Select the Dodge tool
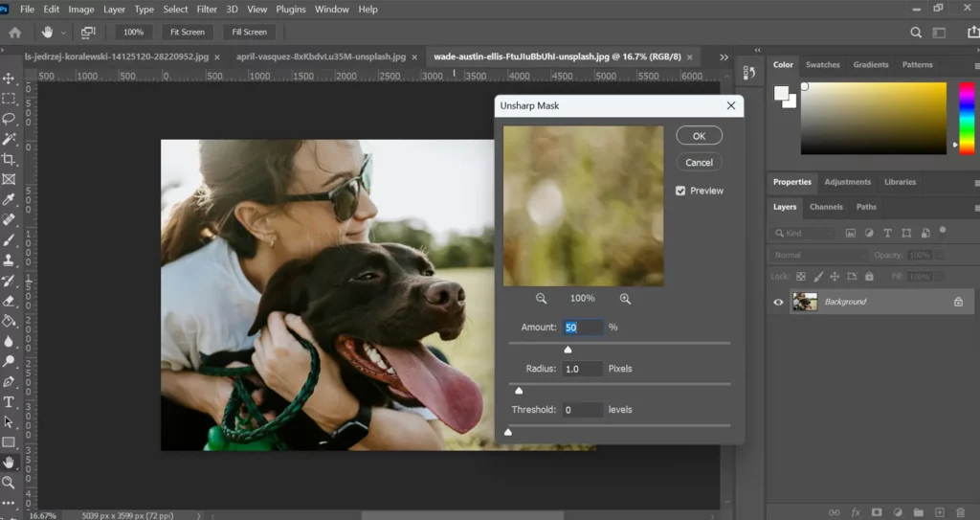The height and width of the screenshot is (520, 980). click(x=9, y=361)
